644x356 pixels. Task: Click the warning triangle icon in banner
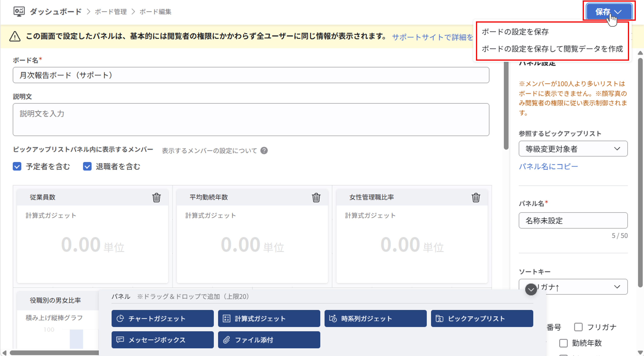pyautogui.click(x=15, y=36)
